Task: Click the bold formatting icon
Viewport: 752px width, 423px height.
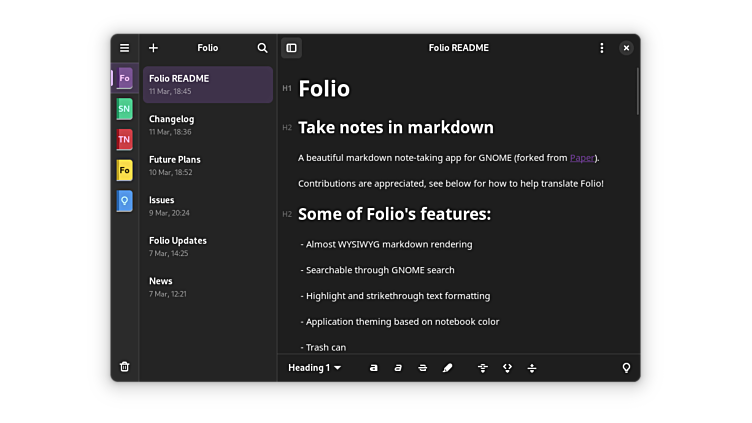Action: (x=374, y=368)
